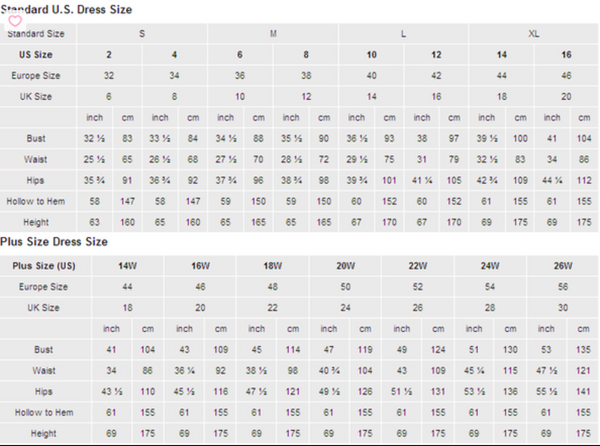Click the Standard Size row label
The height and width of the screenshot is (446, 600).
point(37,33)
